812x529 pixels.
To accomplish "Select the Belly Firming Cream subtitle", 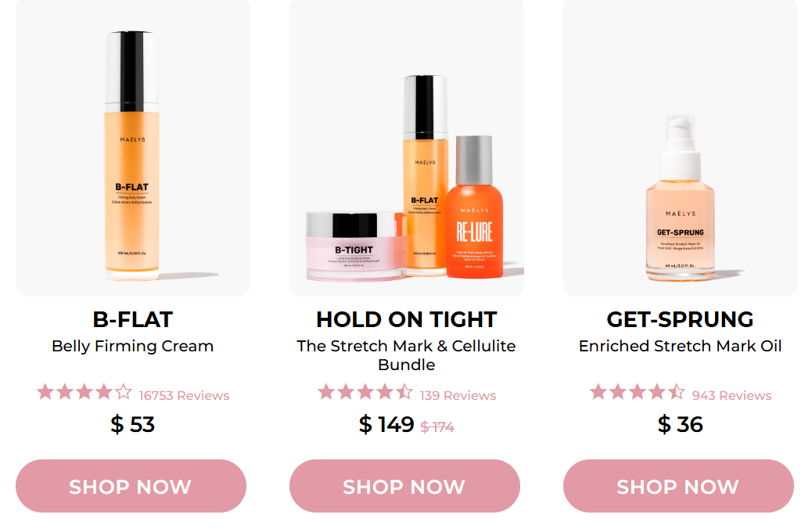I will (x=132, y=346).
